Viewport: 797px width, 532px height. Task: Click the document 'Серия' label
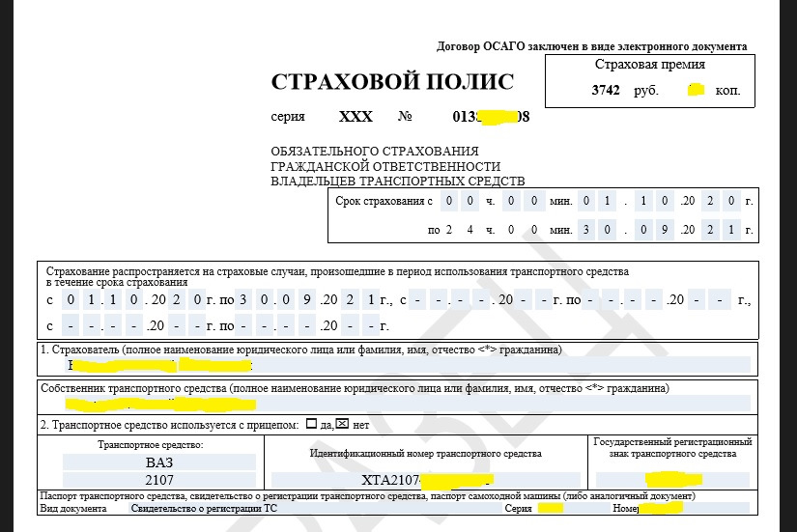[x=518, y=509]
